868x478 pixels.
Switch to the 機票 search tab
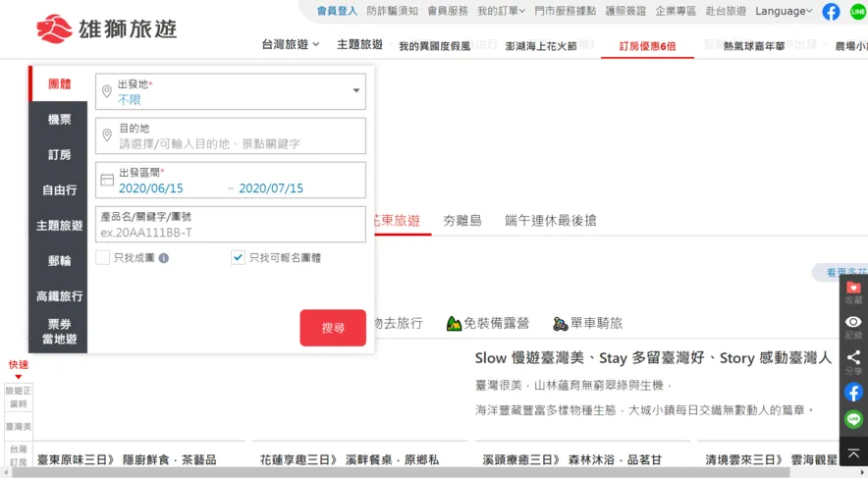[59, 120]
